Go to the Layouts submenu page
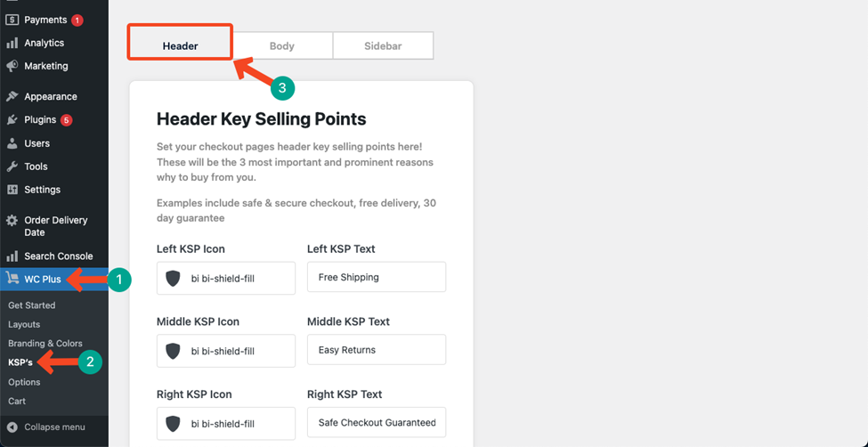Screen dimensions: 868x447 (24, 325)
